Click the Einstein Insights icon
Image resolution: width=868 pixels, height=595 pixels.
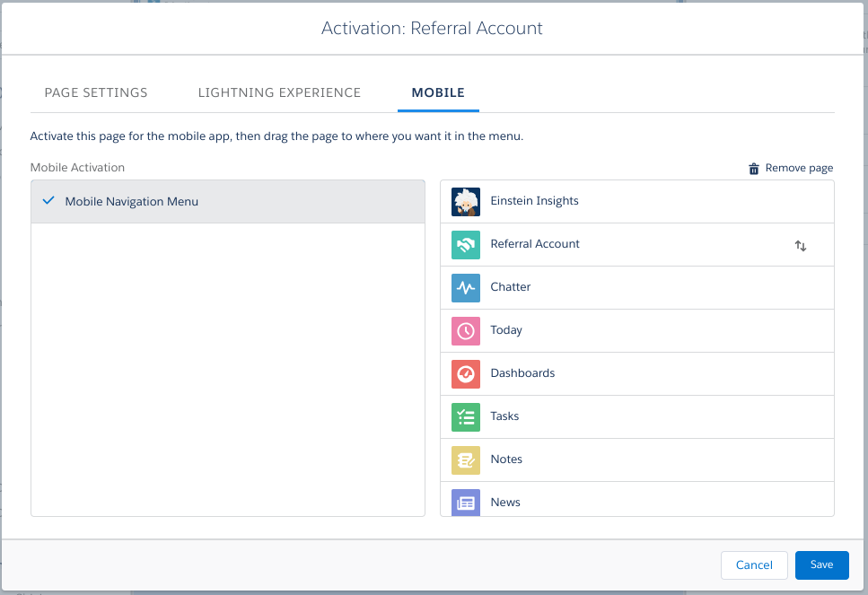pos(465,201)
